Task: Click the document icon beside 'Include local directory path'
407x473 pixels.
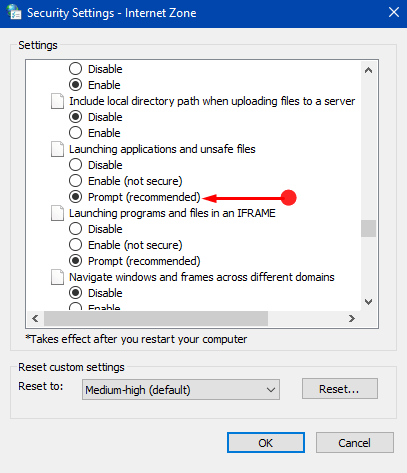Action: (x=57, y=101)
